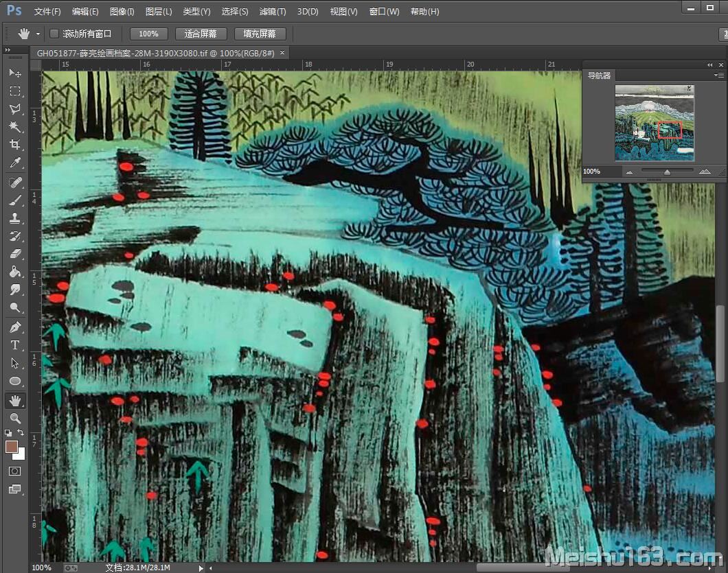Select the Clone Stamp tool

15,218
